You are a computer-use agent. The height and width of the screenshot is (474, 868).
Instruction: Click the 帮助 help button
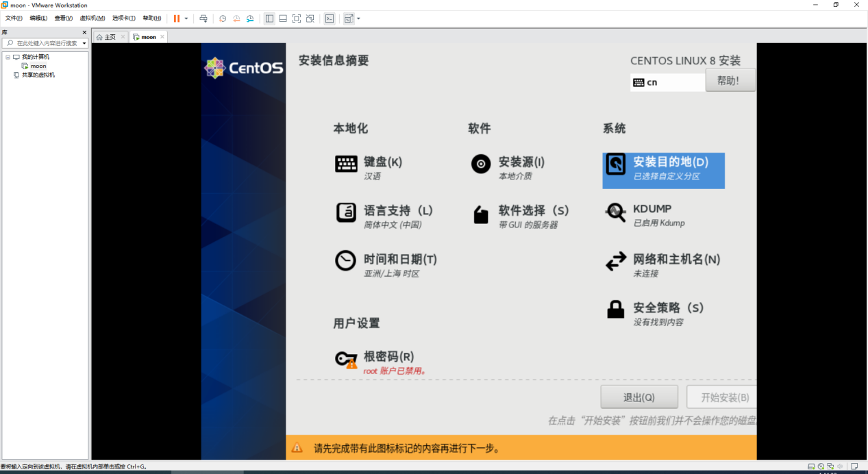(x=730, y=79)
